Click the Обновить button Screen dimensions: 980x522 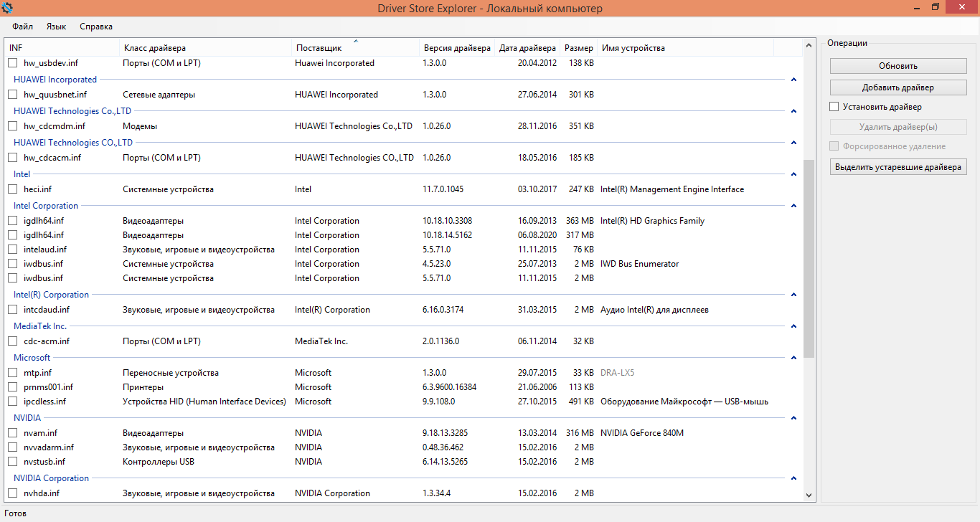pyautogui.click(x=898, y=66)
